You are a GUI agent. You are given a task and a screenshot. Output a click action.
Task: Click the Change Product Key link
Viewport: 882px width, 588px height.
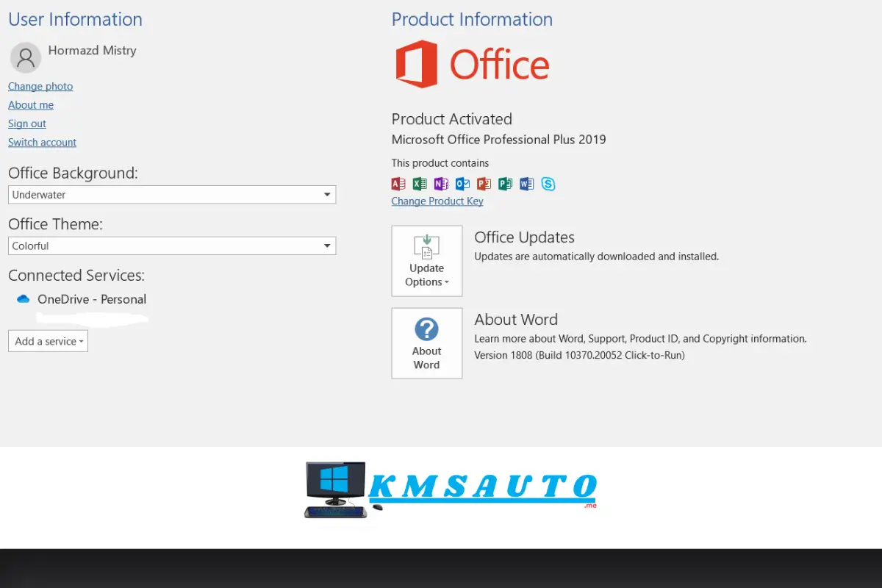[x=437, y=201]
